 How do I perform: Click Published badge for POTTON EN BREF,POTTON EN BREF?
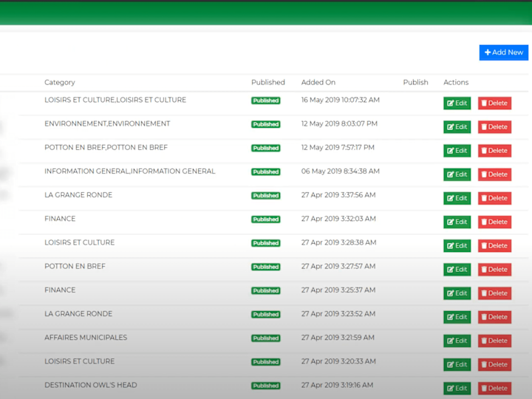pyautogui.click(x=266, y=148)
